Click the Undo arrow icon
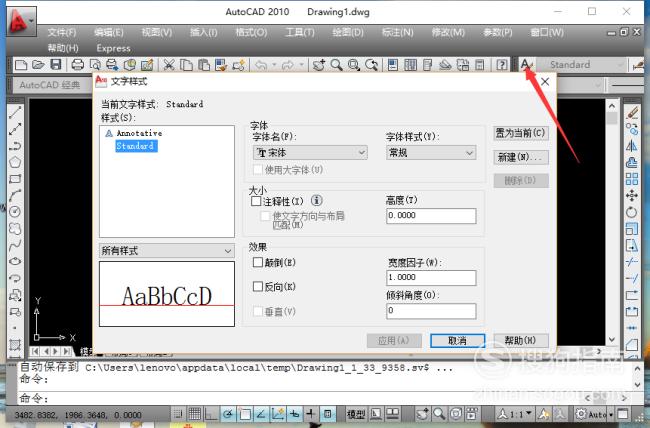650x428 pixels. [x=261, y=65]
